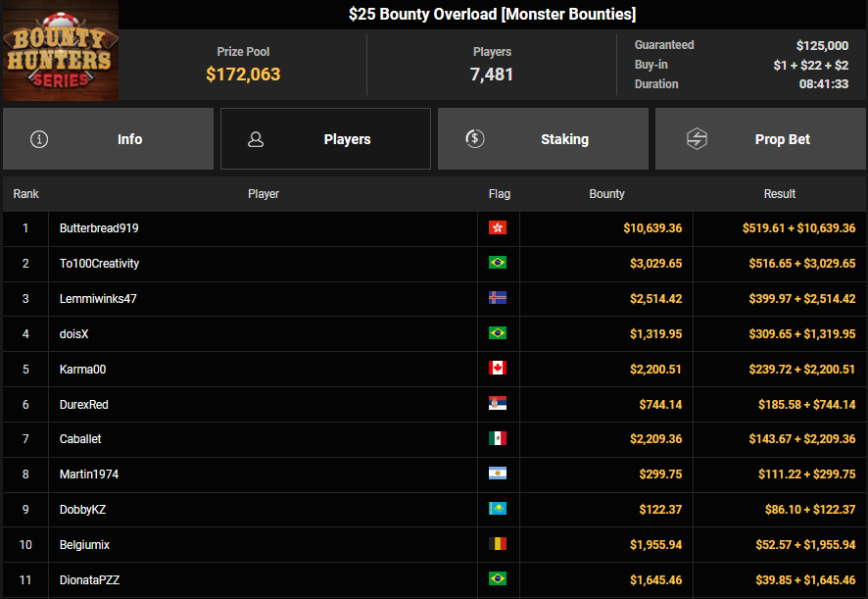Click the Players tab person icon
868x599 pixels.
[x=256, y=139]
